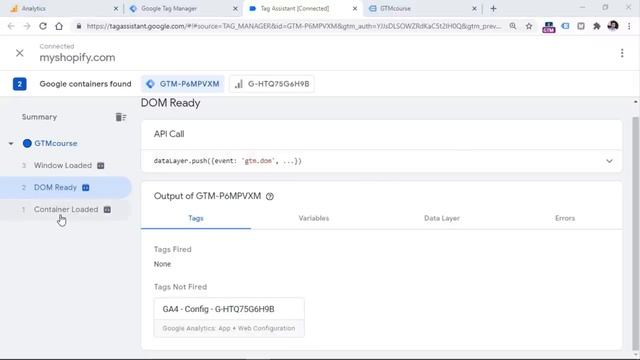The height and width of the screenshot is (360, 640).
Task: Click the myshopify.com domain heading
Action: tap(77, 58)
